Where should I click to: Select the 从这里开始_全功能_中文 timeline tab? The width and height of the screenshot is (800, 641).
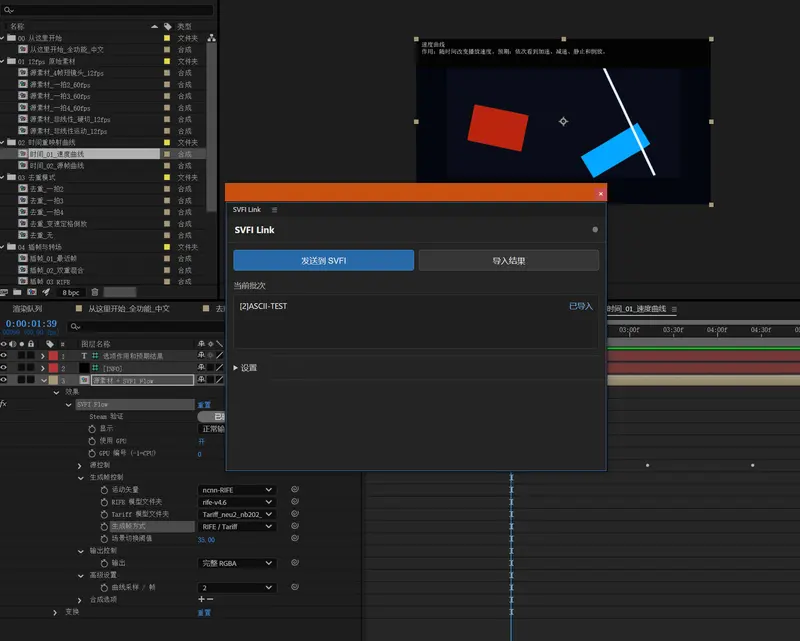tap(129, 309)
